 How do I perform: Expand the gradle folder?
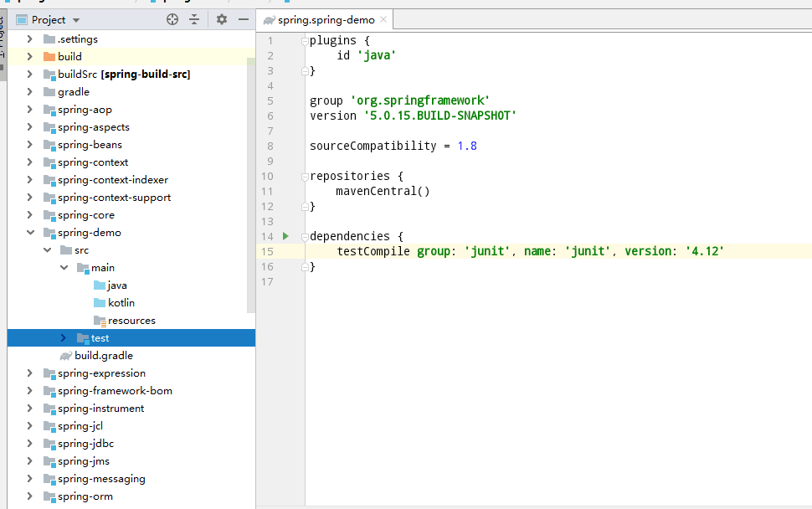(x=29, y=91)
